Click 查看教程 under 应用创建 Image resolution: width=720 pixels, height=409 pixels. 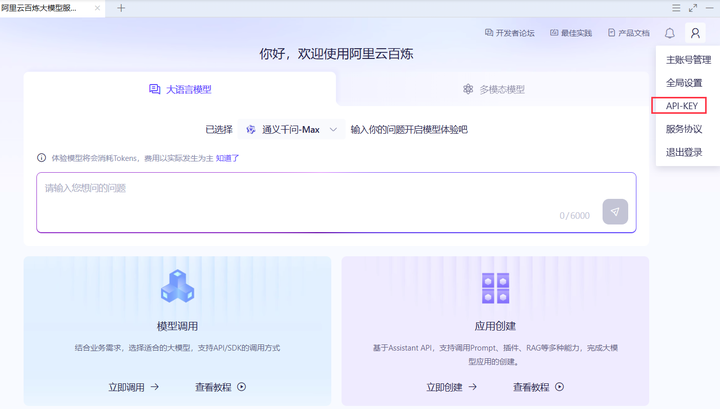(x=531, y=387)
